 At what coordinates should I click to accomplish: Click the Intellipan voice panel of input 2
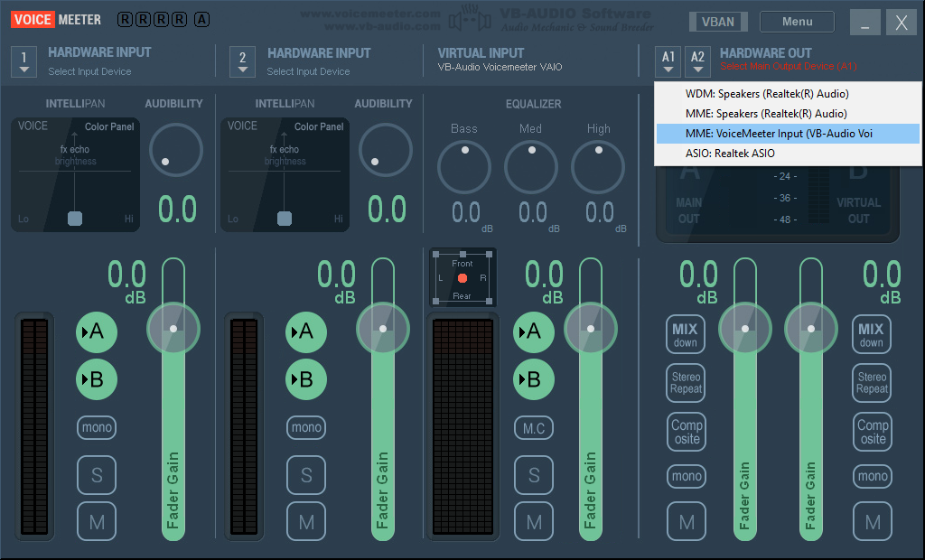pyautogui.click(x=285, y=174)
